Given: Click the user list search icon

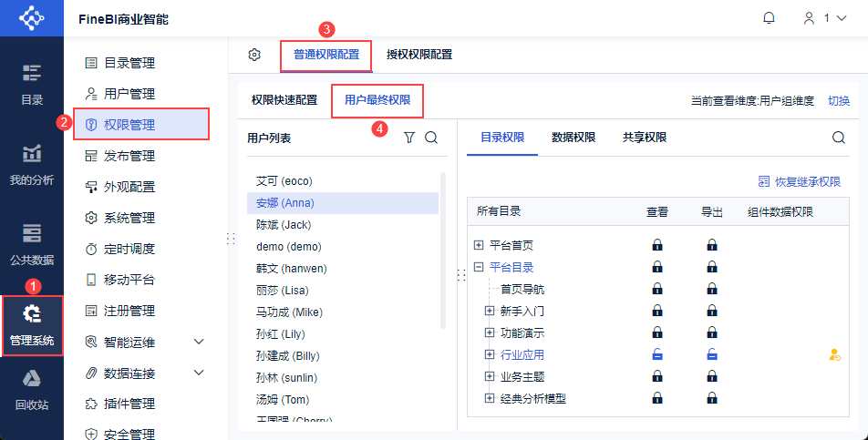Looking at the screenshot, I should tap(431, 138).
